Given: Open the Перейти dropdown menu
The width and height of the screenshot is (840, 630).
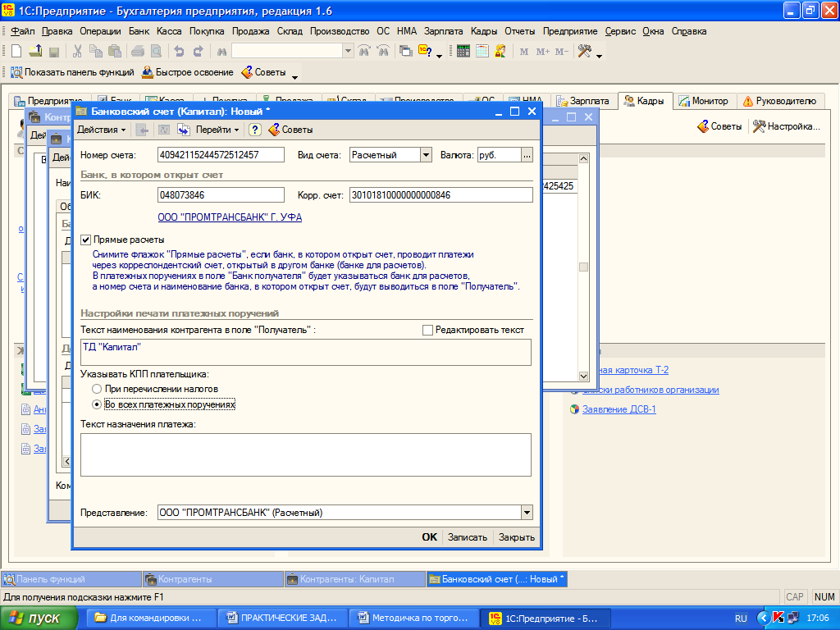Looking at the screenshot, I should click(217, 130).
